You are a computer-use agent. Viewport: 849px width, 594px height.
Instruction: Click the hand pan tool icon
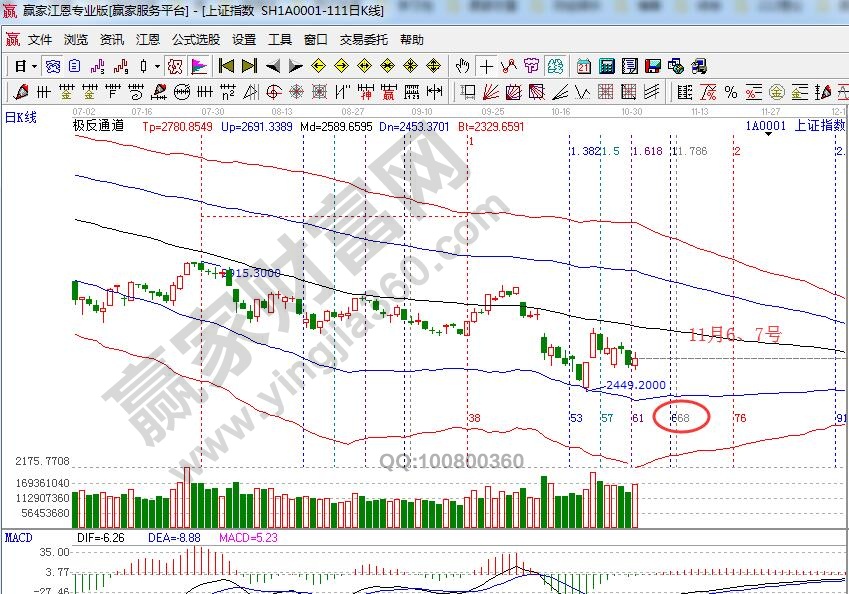tap(462, 66)
